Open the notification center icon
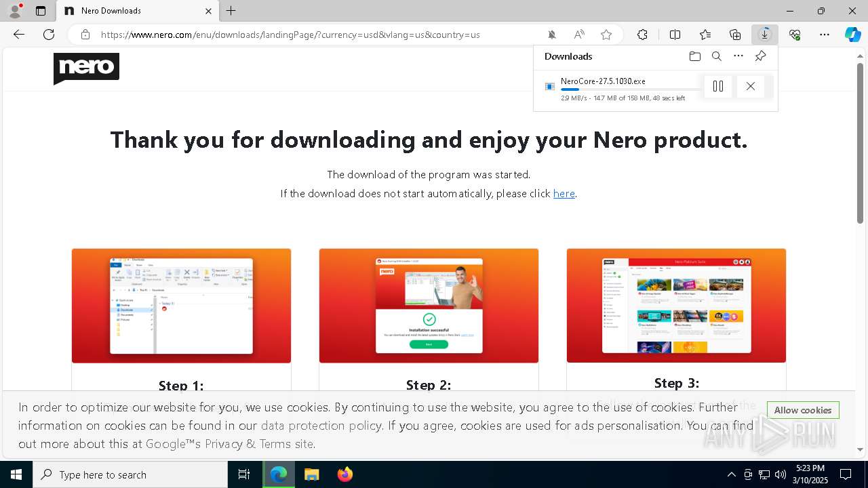868x488 pixels. click(846, 474)
